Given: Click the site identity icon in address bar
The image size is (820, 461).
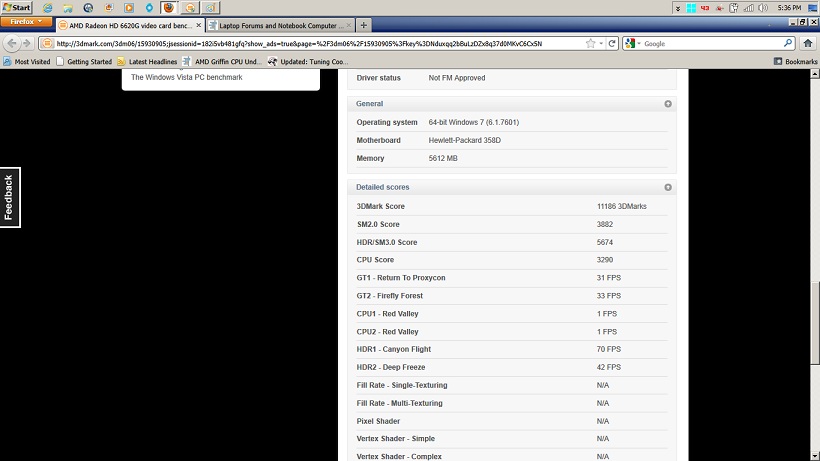Looking at the screenshot, I should pyautogui.click(x=47, y=43).
